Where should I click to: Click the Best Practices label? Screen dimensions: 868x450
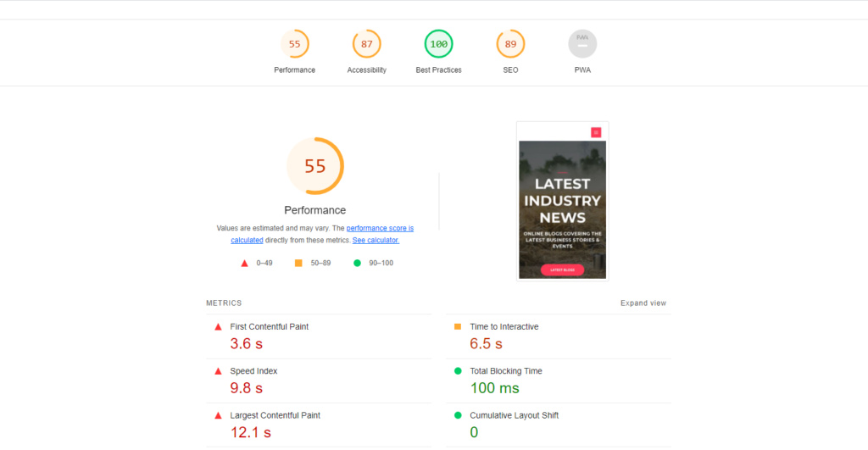click(438, 69)
